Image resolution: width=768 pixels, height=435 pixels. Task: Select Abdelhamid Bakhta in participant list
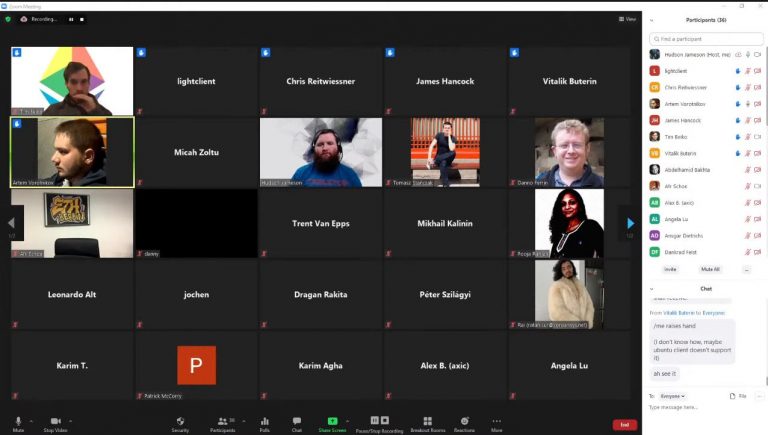point(705,170)
